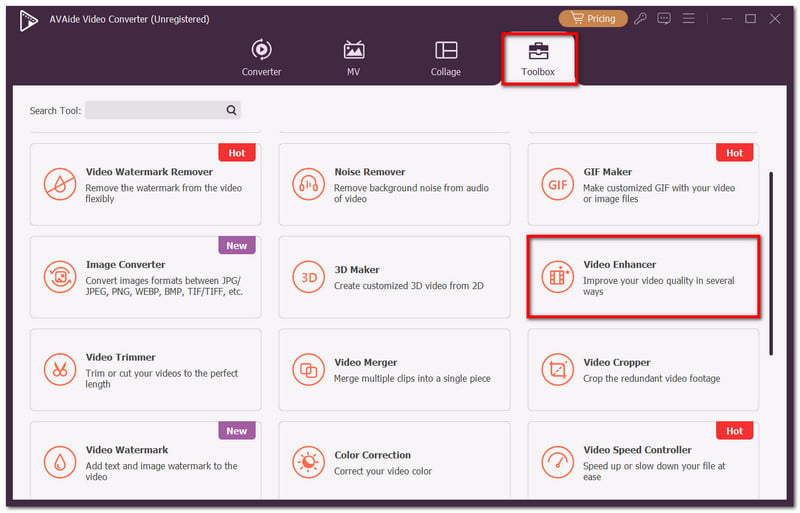Click the Hot badge on Video Watermark Remover
This screenshot has width=800, height=513.
coord(237,153)
